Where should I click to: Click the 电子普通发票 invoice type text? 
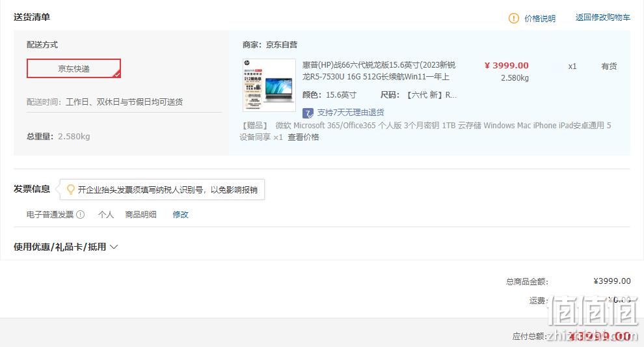50,214
